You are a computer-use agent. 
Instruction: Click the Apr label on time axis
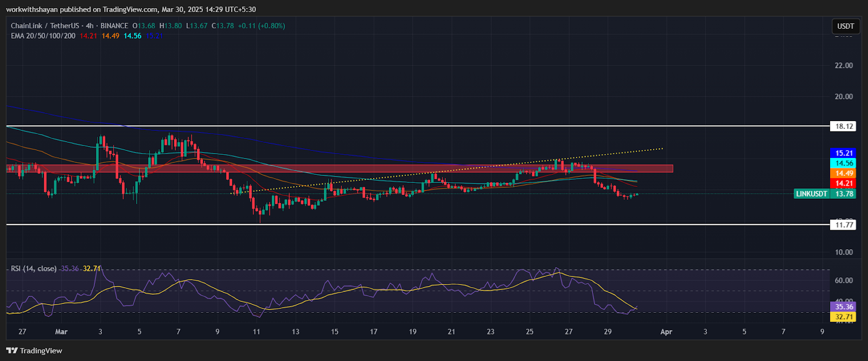666,332
